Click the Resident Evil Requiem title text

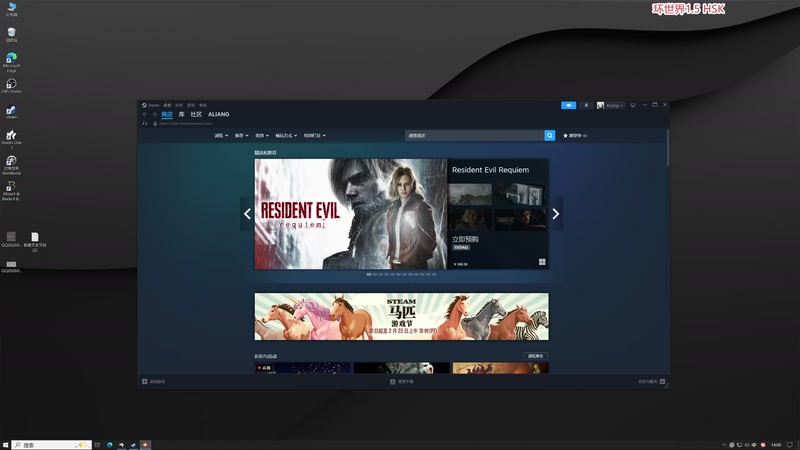(490, 170)
